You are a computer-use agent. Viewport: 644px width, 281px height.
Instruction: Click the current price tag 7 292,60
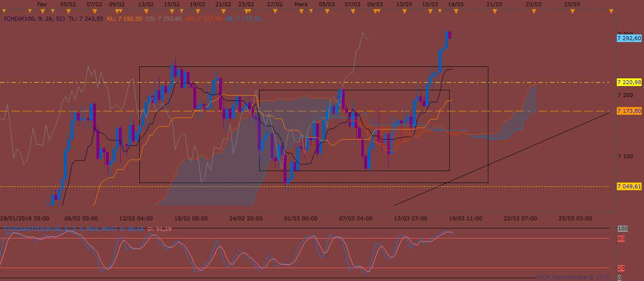[629, 38]
